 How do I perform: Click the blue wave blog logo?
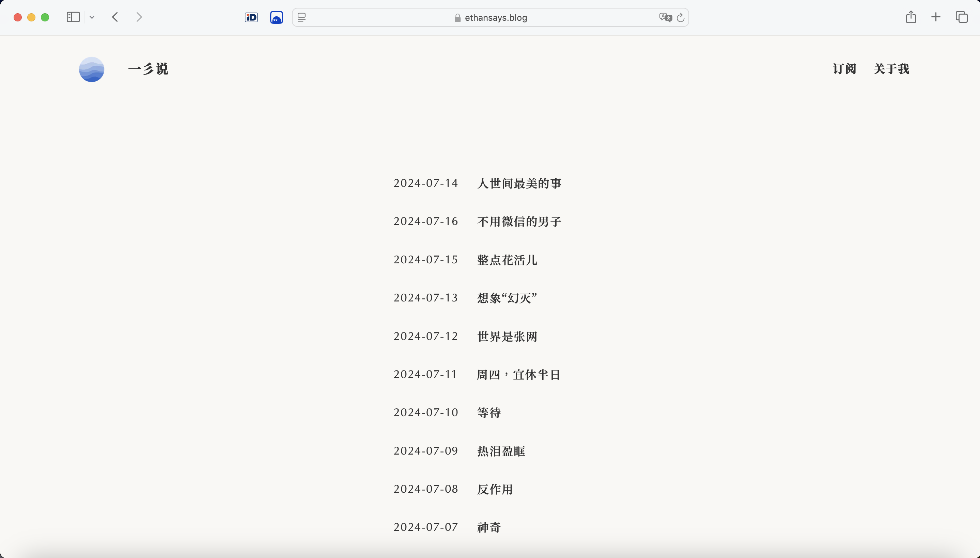[x=92, y=69]
